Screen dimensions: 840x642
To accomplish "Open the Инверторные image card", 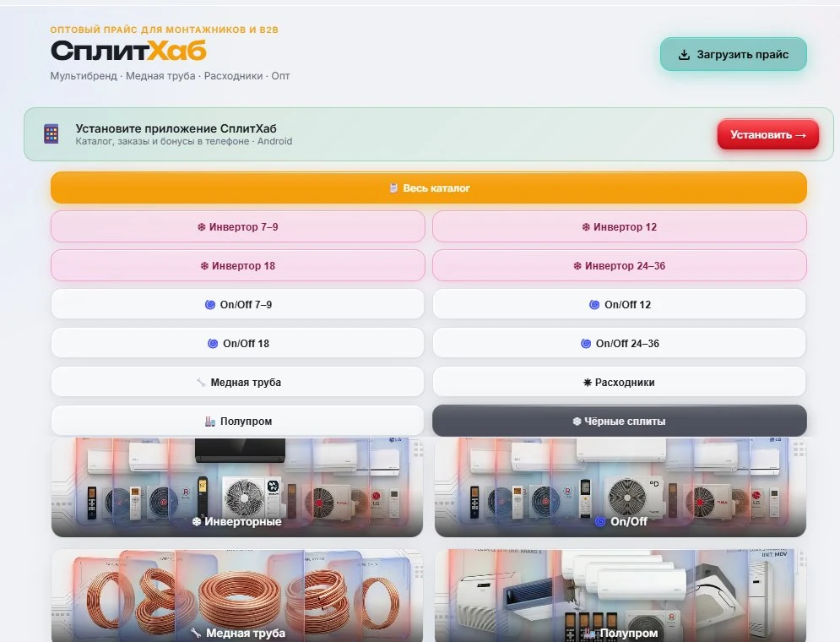I will 236,487.
